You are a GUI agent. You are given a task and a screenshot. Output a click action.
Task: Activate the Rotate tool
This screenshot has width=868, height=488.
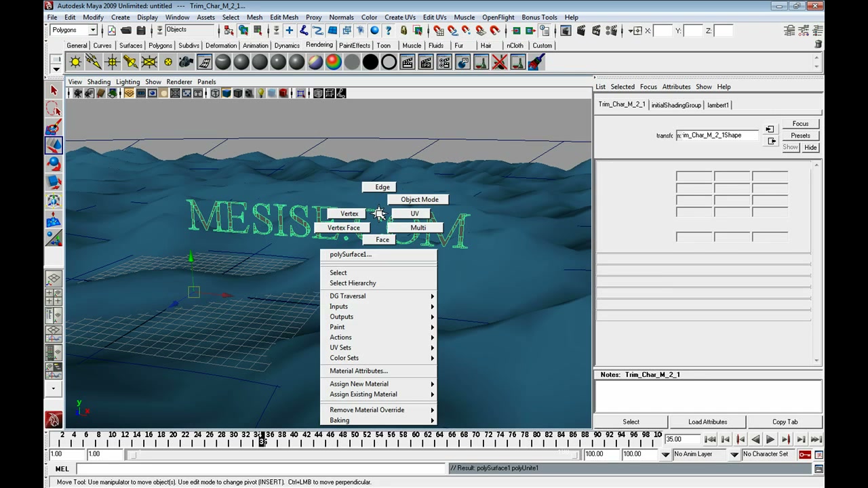[54, 163]
